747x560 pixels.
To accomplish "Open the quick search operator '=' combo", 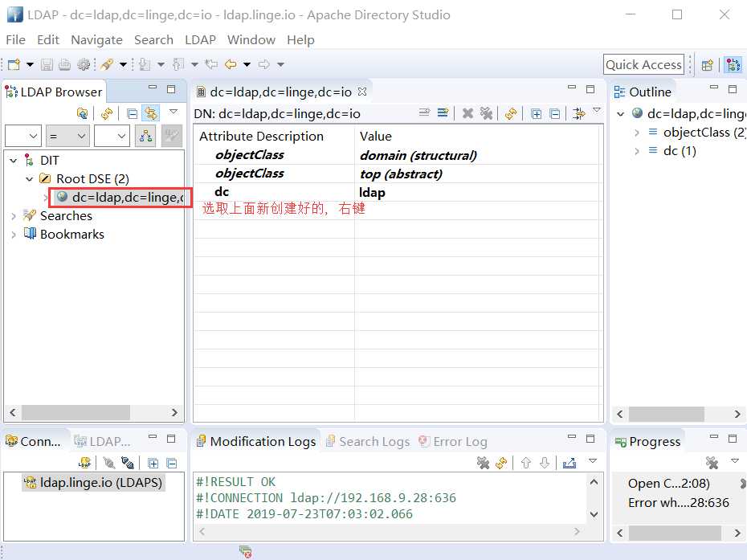I will tap(67, 137).
